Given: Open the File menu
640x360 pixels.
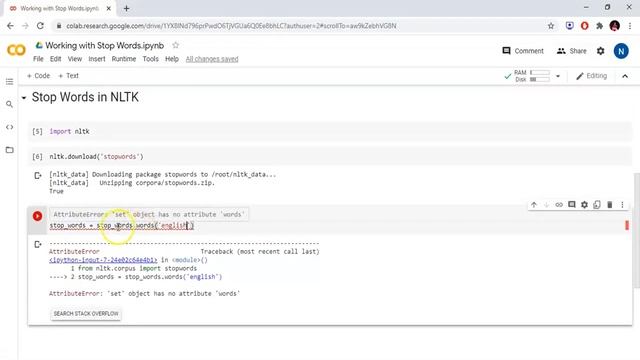Looking at the screenshot, I should click(38, 59).
